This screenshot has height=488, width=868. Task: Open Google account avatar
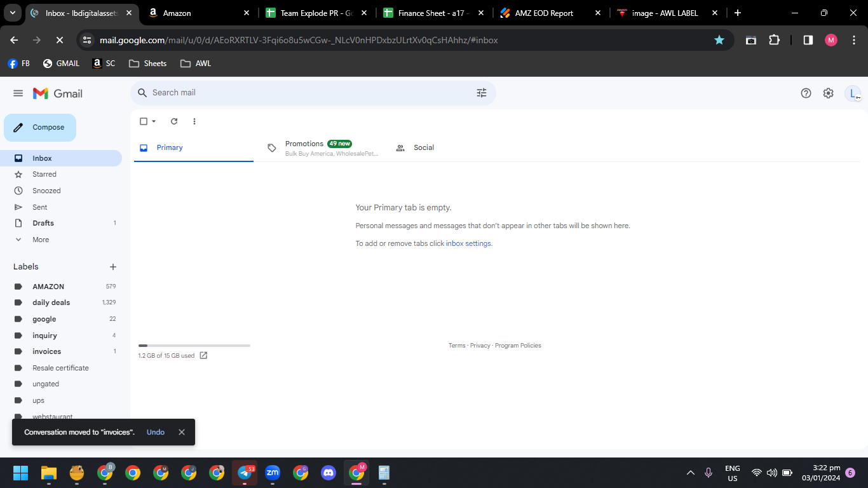(853, 93)
